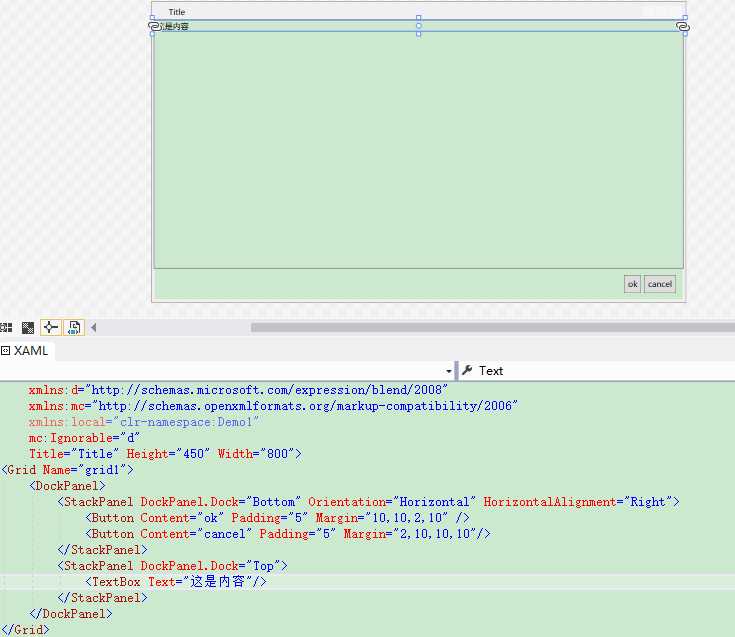The height and width of the screenshot is (637, 735).
Task: Click Orientation="Horizontal" attribute
Action: pos(392,502)
